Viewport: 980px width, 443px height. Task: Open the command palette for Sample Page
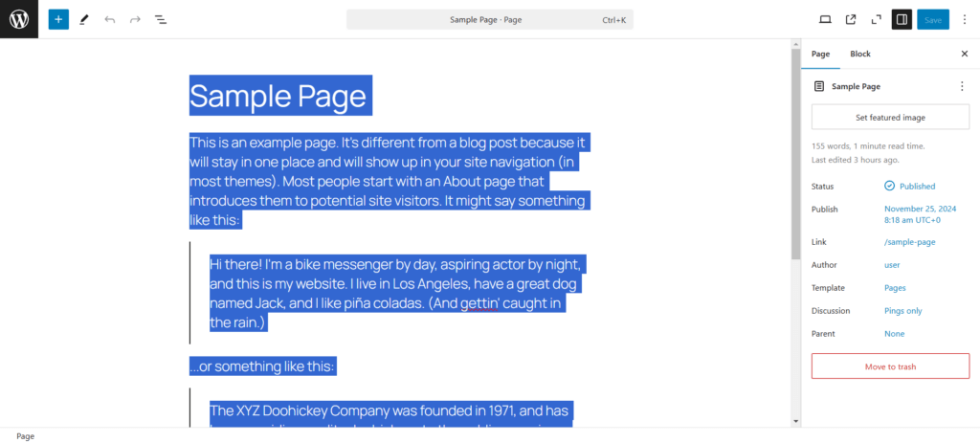point(490,19)
